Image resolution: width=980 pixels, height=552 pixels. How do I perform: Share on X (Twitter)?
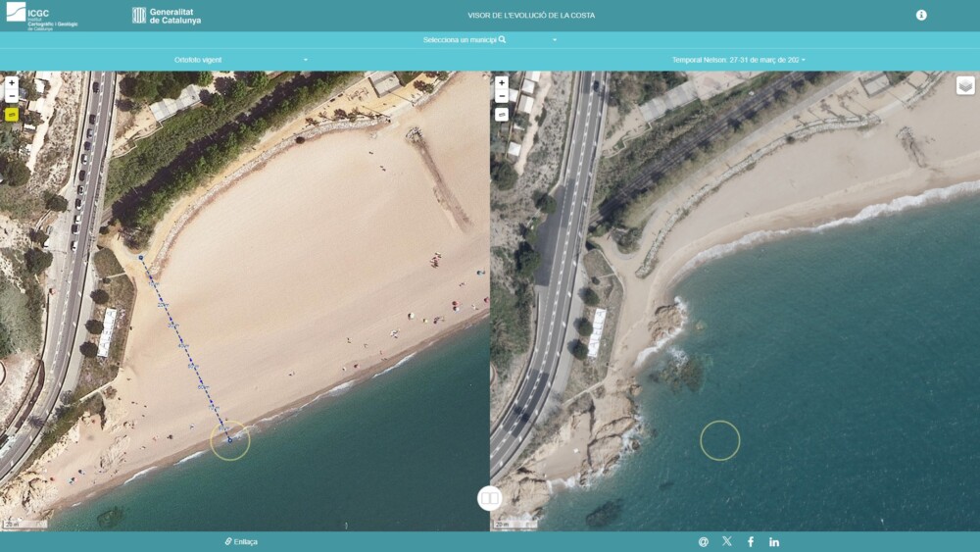pyautogui.click(x=727, y=541)
